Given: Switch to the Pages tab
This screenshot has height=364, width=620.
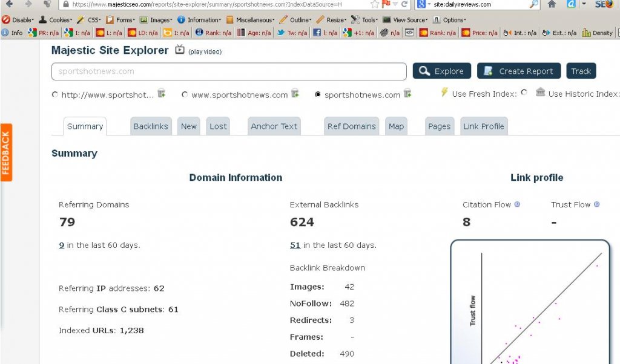Looking at the screenshot, I should (440, 126).
